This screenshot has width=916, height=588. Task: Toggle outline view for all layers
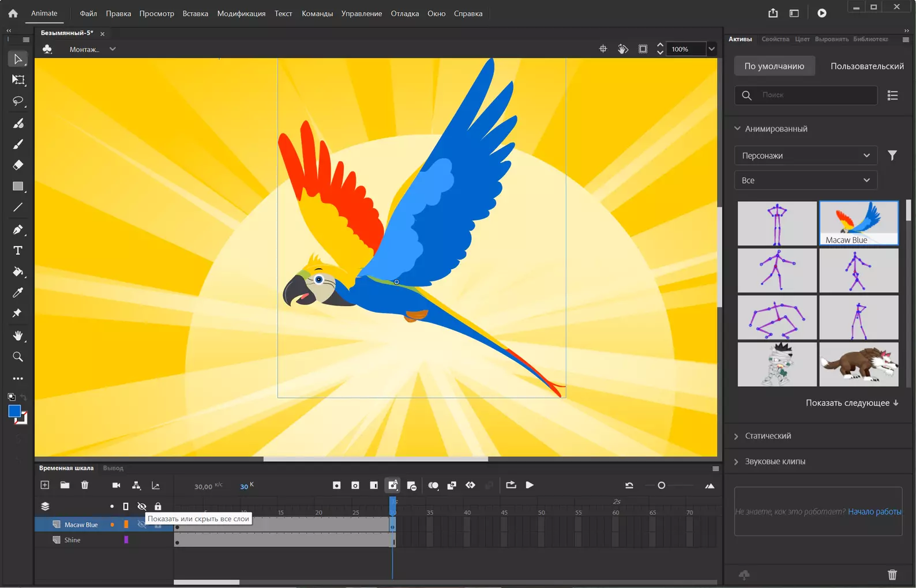click(126, 506)
